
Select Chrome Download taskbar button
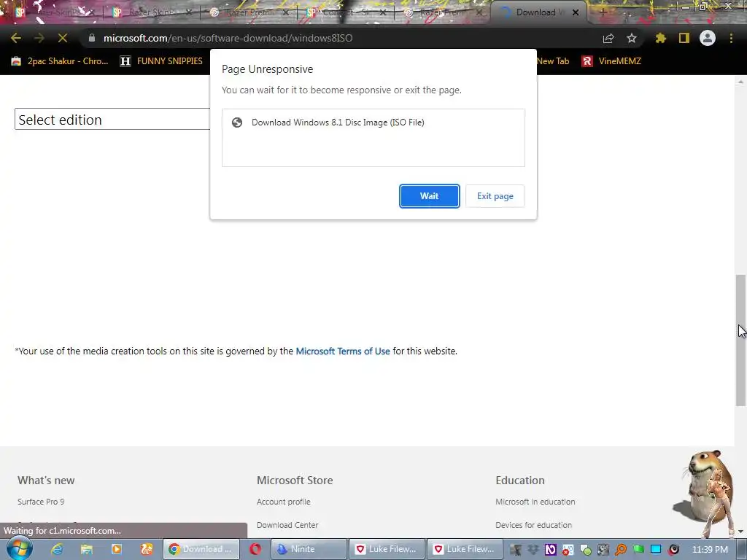pos(201,549)
